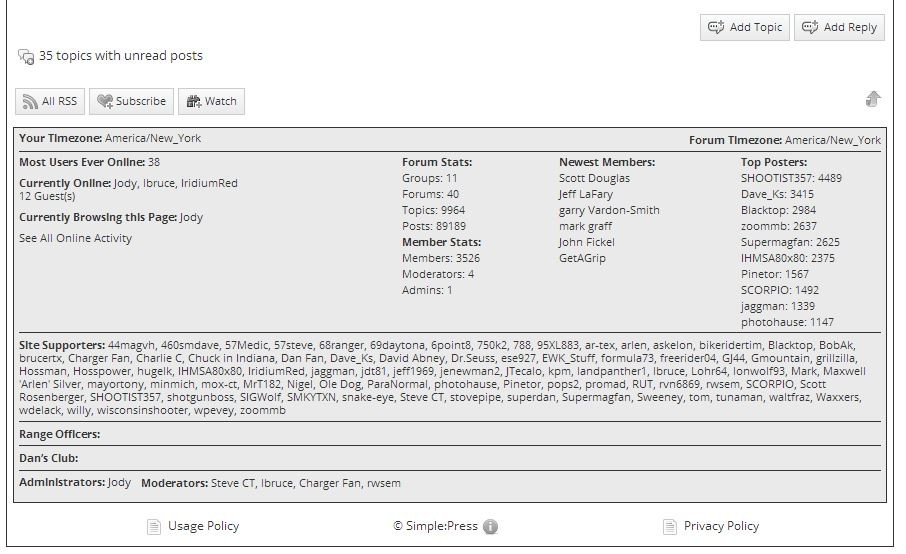Click the heart icon on Subscribe
The width and height of the screenshot is (906, 554).
click(105, 102)
